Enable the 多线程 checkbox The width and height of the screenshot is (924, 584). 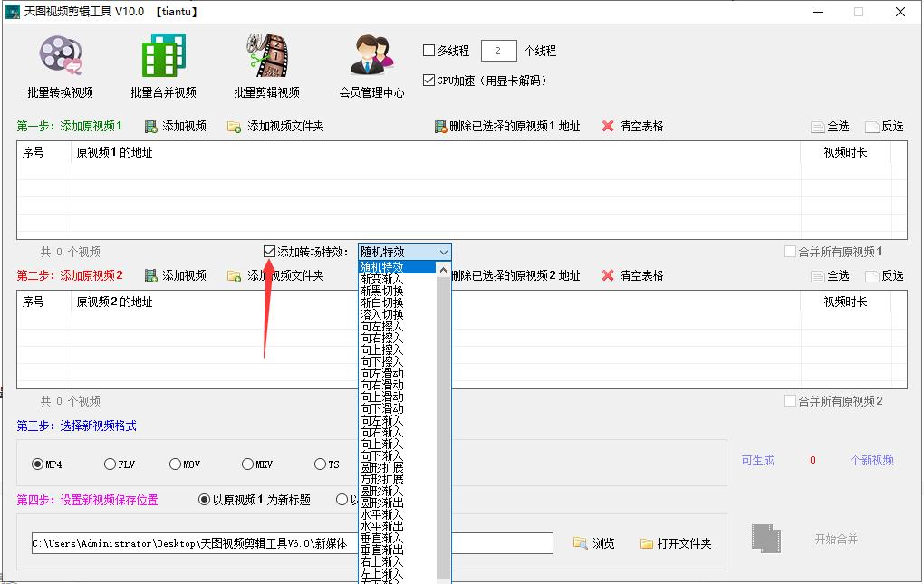point(430,51)
